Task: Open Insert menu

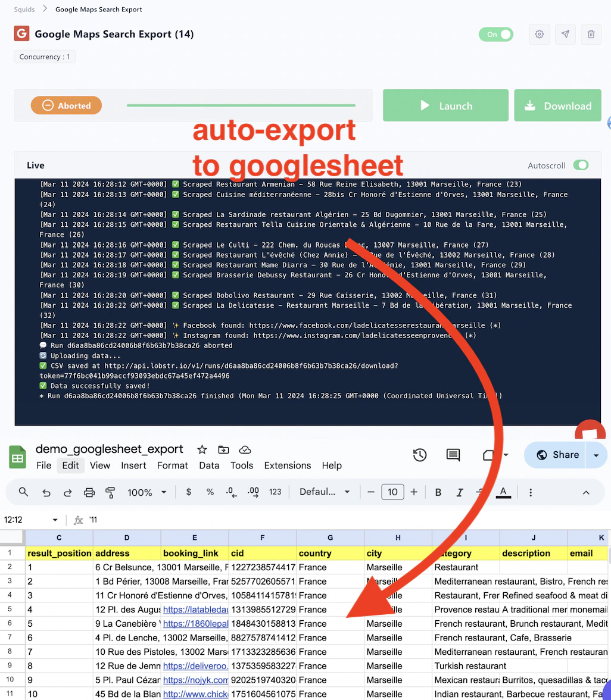Action: pos(133,465)
